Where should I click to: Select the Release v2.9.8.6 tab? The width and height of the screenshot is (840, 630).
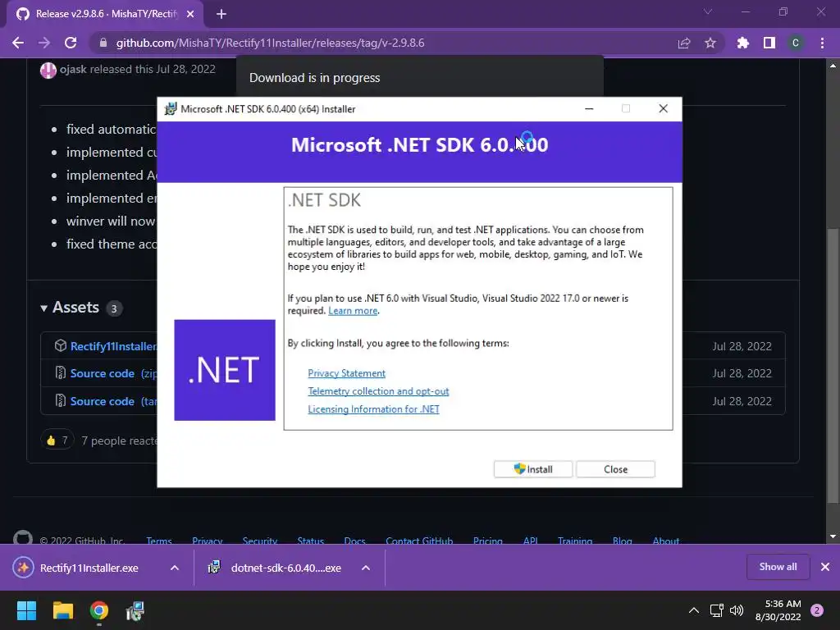[x=105, y=15]
